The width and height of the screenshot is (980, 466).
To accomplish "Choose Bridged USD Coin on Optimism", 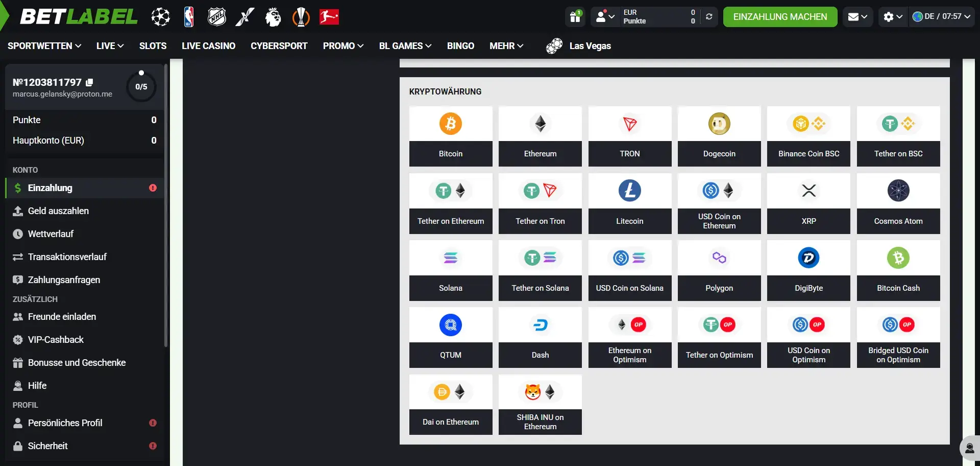I will pos(898,337).
